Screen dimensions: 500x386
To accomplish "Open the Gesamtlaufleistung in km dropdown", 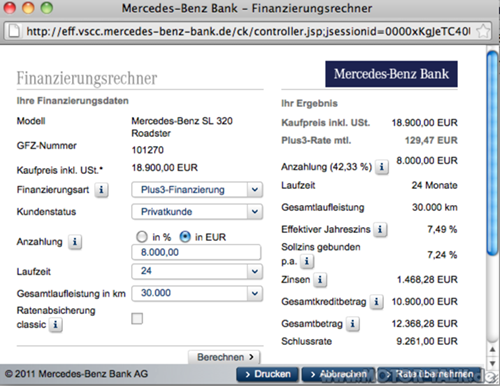I will tap(197, 293).
